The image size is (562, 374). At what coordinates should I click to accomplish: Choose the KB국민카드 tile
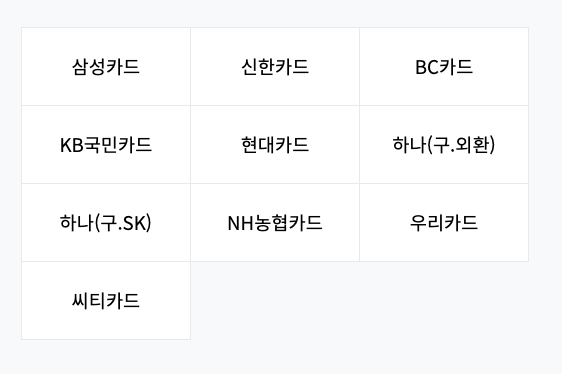[106, 145]
